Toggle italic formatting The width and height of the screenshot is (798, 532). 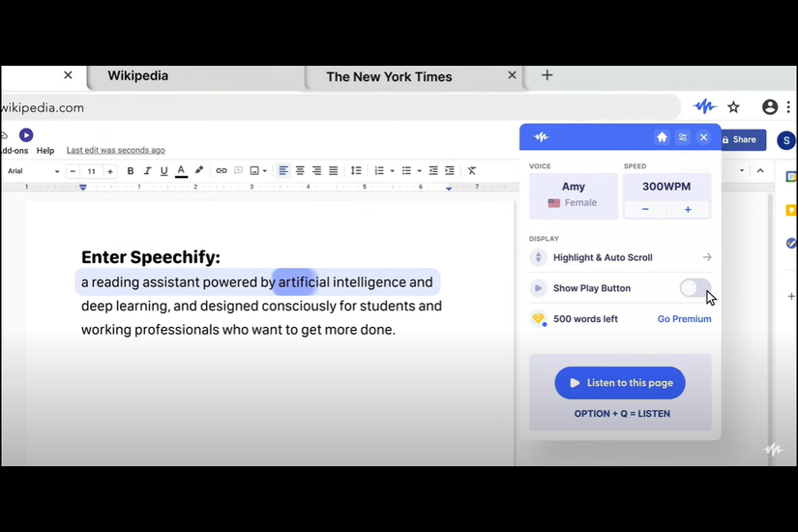click(147, 170)
